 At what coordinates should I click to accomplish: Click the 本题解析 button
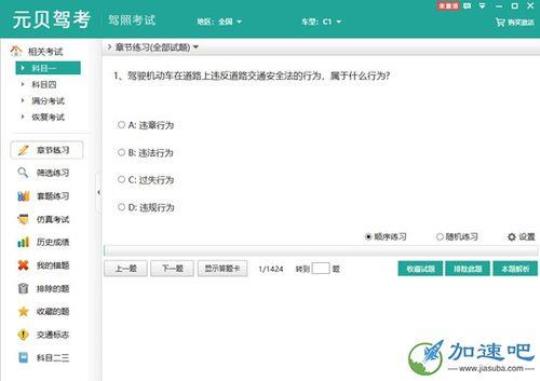pyautogui.click(x=515, y=269)
